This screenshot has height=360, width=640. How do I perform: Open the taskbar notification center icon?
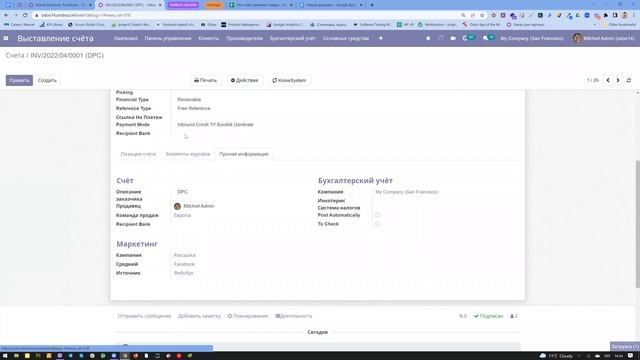630,356
